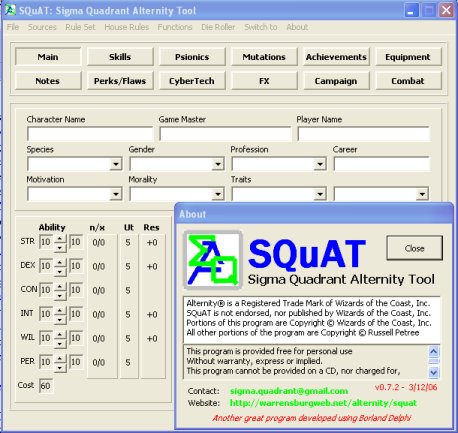Open the Equipment section
458x433 pixels.
[408, 57]
